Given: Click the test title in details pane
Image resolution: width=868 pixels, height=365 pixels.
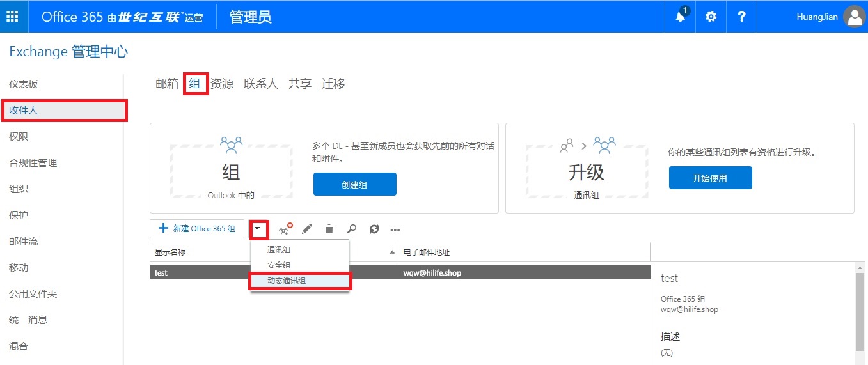Looking at the screenshot, I should (669, 278).
